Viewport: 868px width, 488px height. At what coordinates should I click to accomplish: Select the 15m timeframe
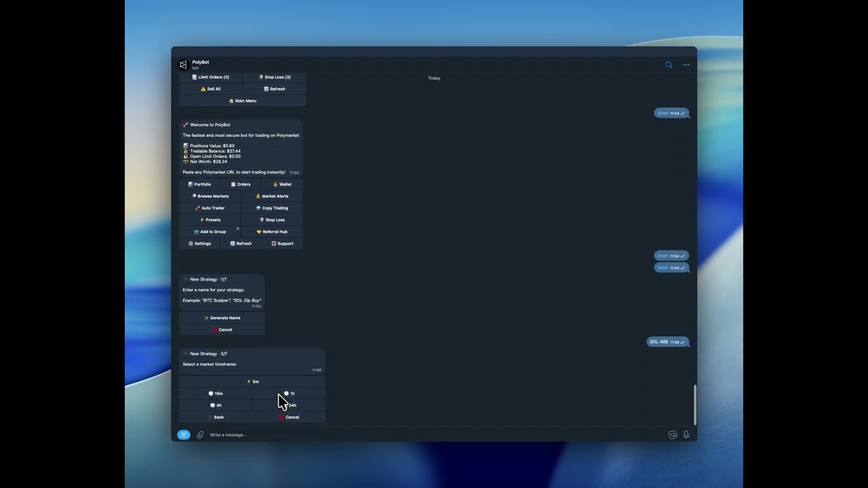[x=216, y=394]
